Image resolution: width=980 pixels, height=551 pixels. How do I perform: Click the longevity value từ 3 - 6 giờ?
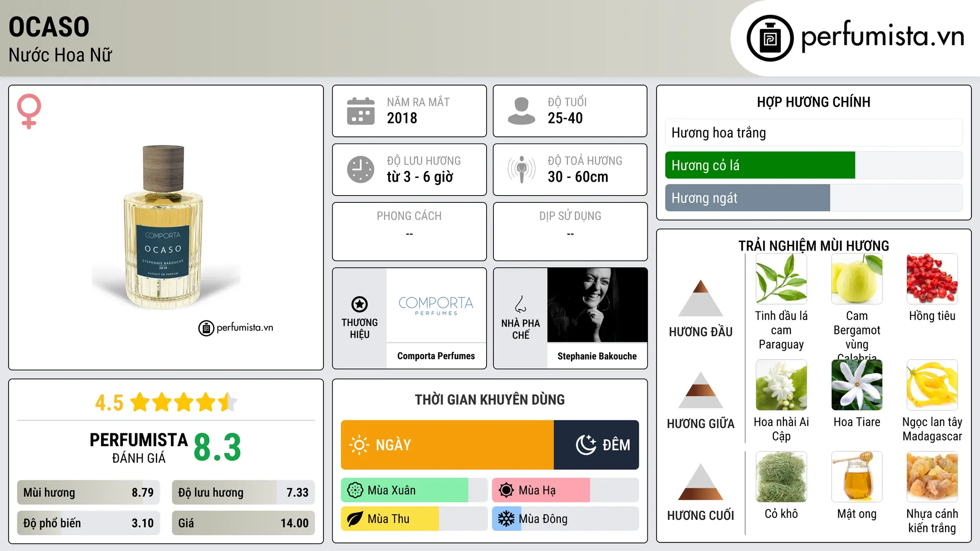click(420, 177)
